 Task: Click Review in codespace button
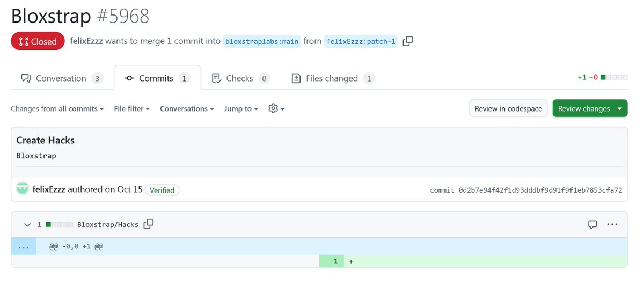click(508, 108)
